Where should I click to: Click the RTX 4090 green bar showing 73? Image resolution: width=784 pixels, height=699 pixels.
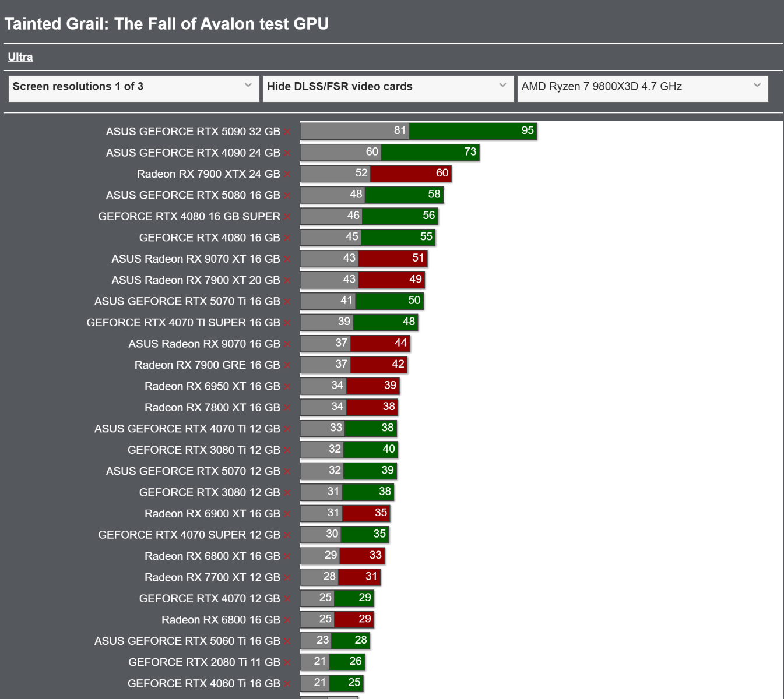(430, 152)
